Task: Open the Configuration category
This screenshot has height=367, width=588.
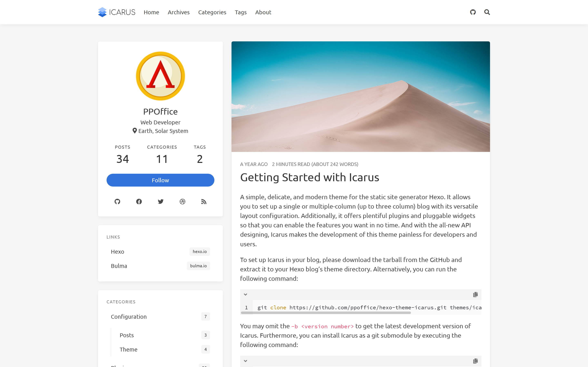Action: (x=129, y=316)
